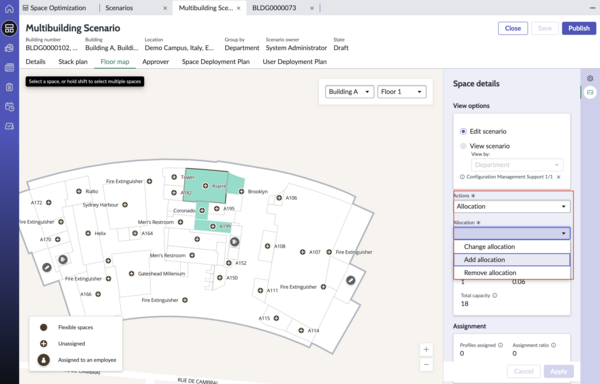The image size is (600, 384).
Task: Switch to the Scenarios tab
Action: tap(119, 8)
